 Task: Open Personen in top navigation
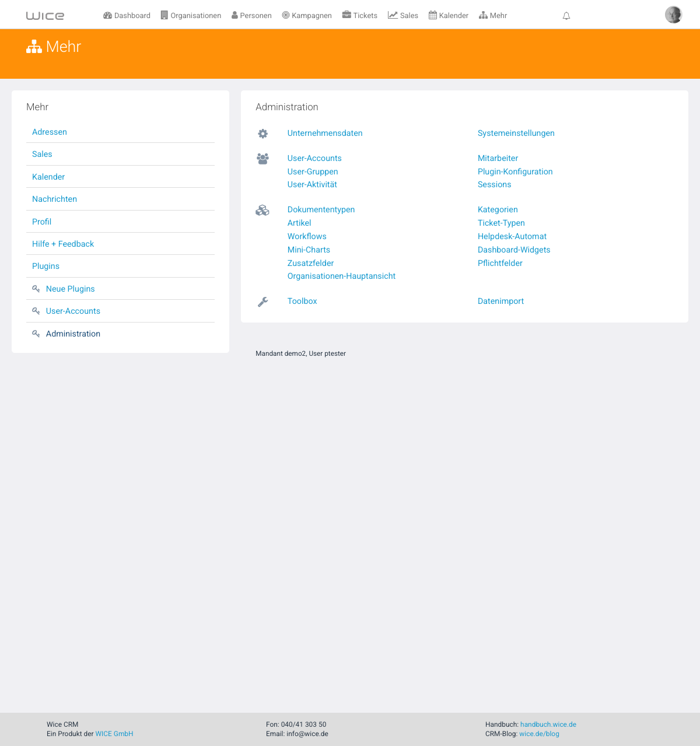251,16
